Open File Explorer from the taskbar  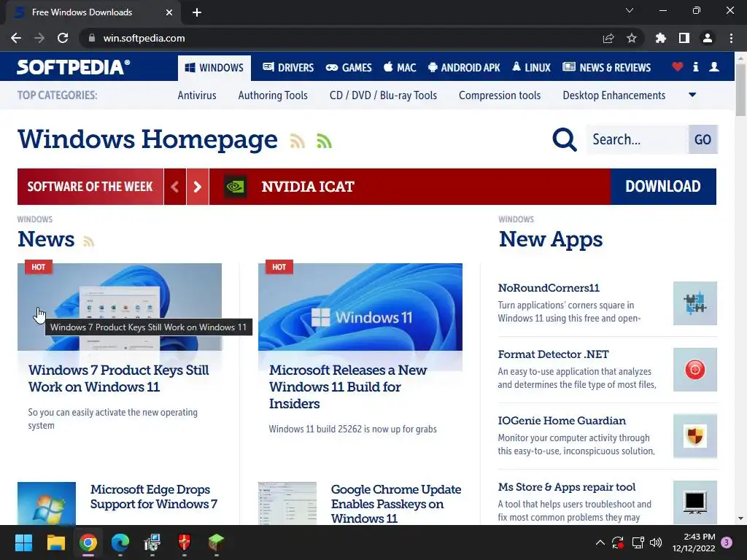pyautogui.click(x=55, y=542)
